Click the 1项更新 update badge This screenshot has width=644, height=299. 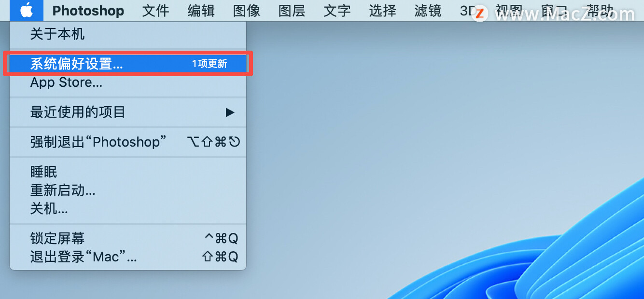click(x=210, y=64)
